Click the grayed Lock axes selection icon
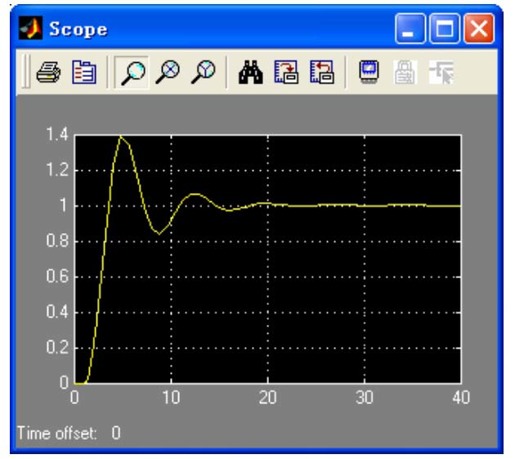 click(405, 72)
